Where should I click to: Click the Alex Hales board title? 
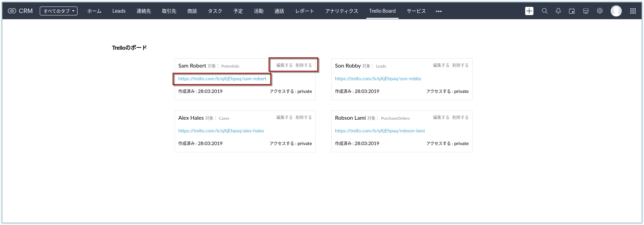191,118
